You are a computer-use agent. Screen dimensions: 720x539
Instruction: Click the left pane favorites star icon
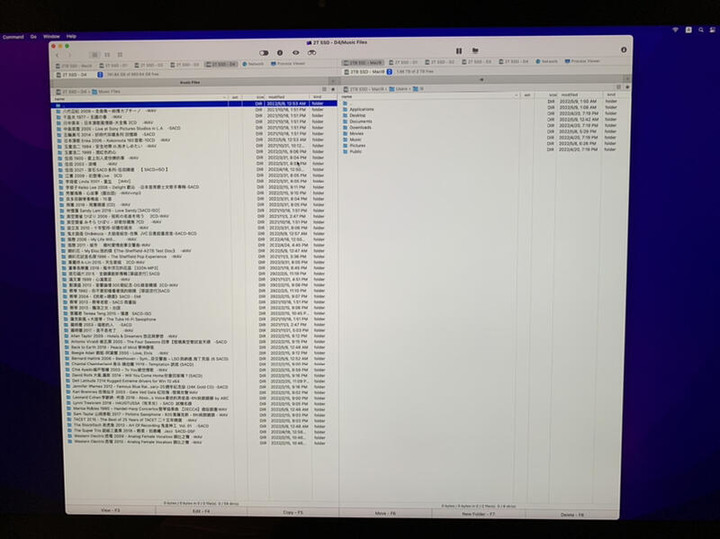(333, 90)
